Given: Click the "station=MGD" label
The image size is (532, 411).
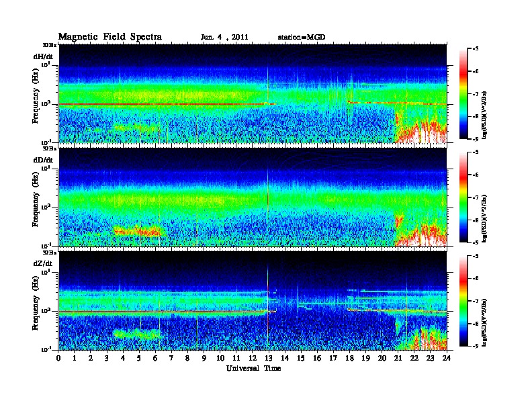Looking at the screenshot, I should (x=302, y=38).
